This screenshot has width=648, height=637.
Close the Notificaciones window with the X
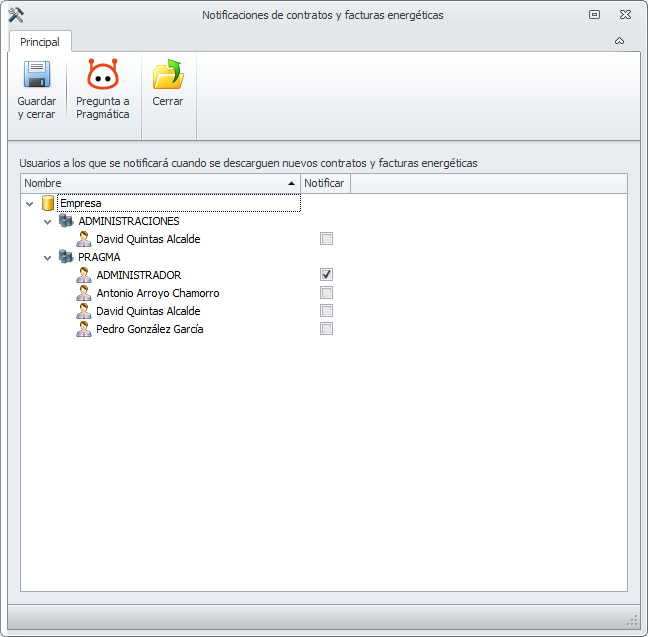625,15
